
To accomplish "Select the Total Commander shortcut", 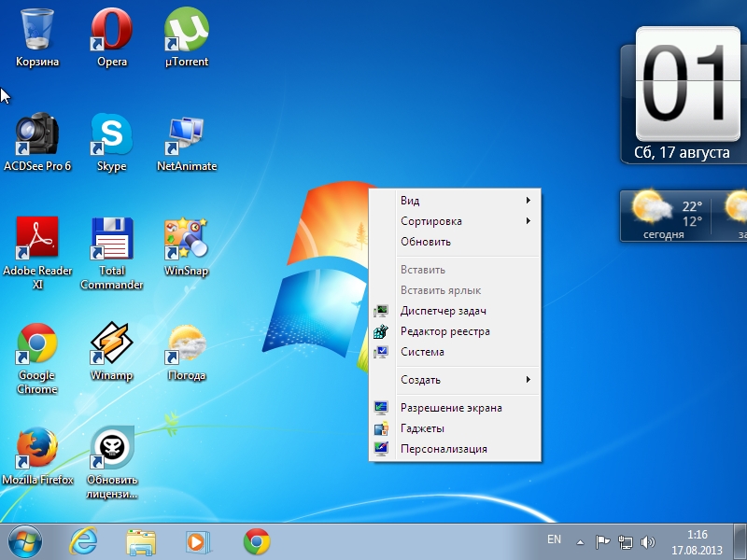I will point(112,252).
